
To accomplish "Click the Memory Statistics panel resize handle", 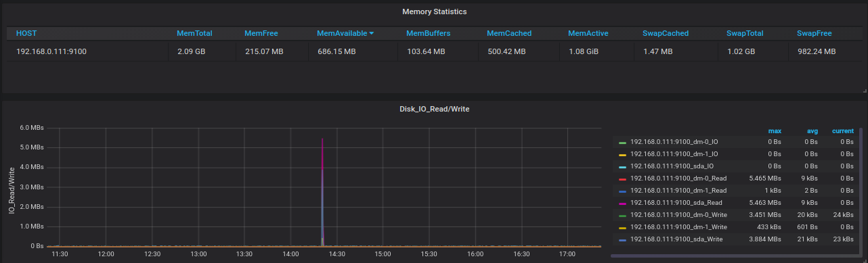I will coord(865,90).
